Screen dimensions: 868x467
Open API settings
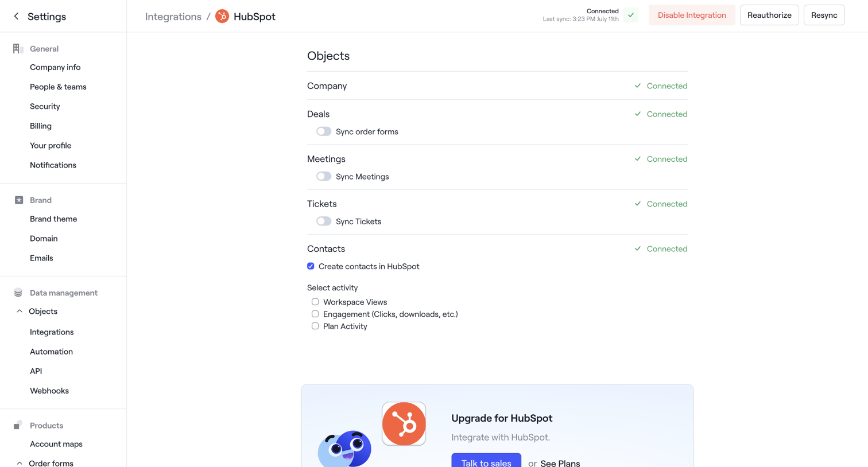click(x=36, y=371)
